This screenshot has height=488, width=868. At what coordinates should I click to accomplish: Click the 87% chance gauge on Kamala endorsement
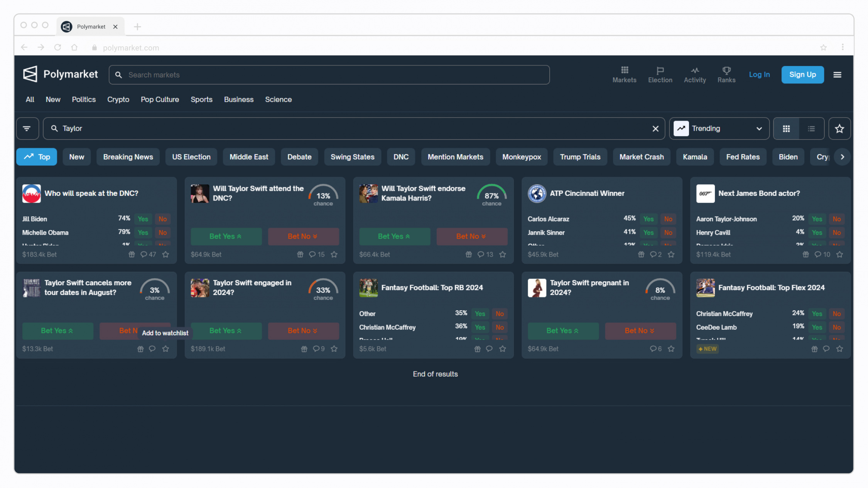(491, 195)
